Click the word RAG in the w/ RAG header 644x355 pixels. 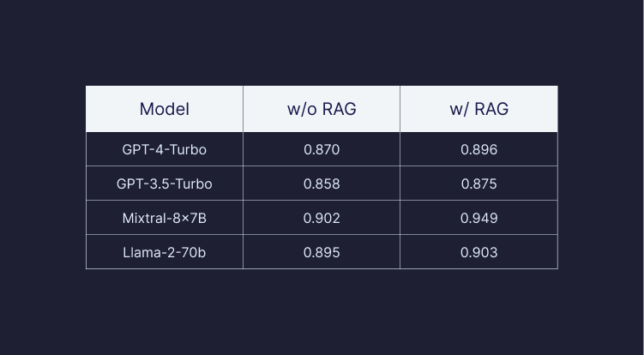[491, 109]
